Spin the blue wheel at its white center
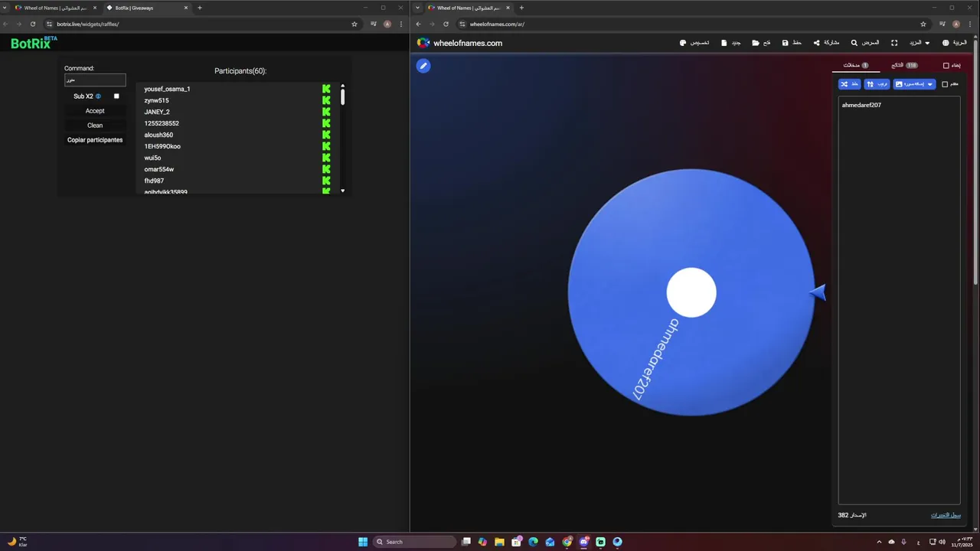Viewport: 980px width, 551px height. click(691, 292)
